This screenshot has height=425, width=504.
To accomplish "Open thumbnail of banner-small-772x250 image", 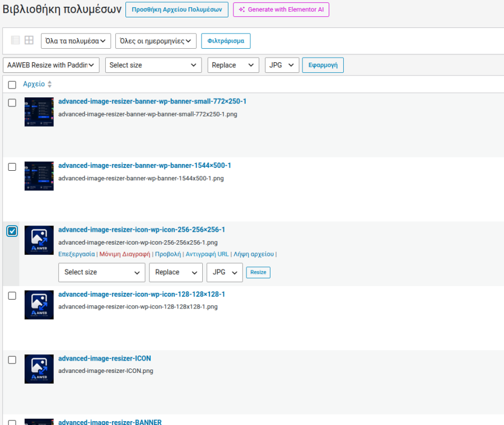I will (x=39, y=112).
